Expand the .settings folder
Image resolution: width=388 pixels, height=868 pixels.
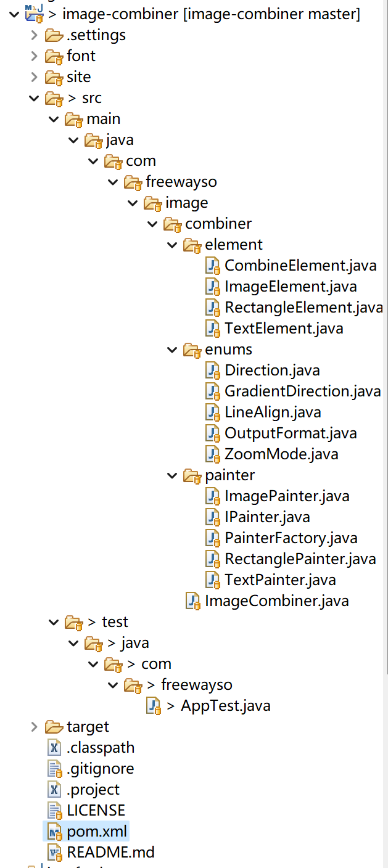34,35
